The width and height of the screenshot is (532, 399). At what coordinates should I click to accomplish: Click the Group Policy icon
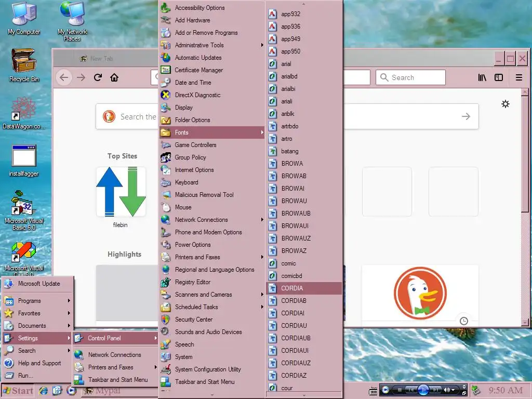[166, 157]
